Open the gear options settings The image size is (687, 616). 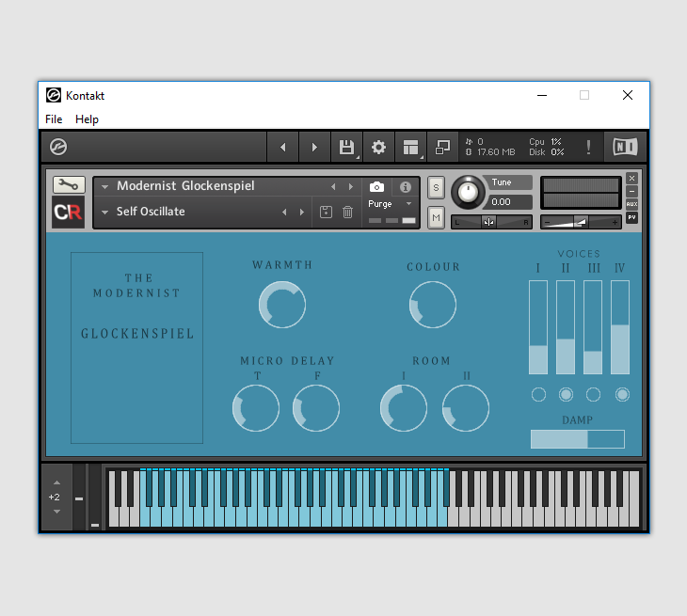378,147
